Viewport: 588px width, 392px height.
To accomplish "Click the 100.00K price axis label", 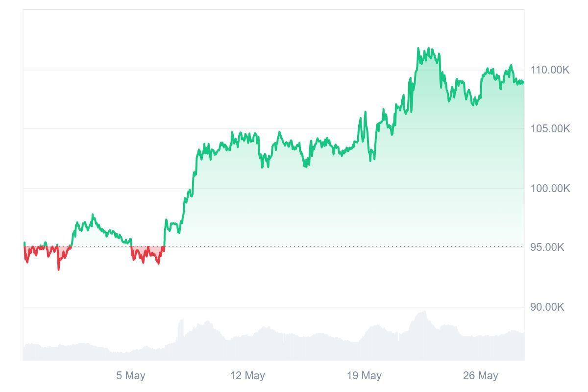I will (550, 189).
